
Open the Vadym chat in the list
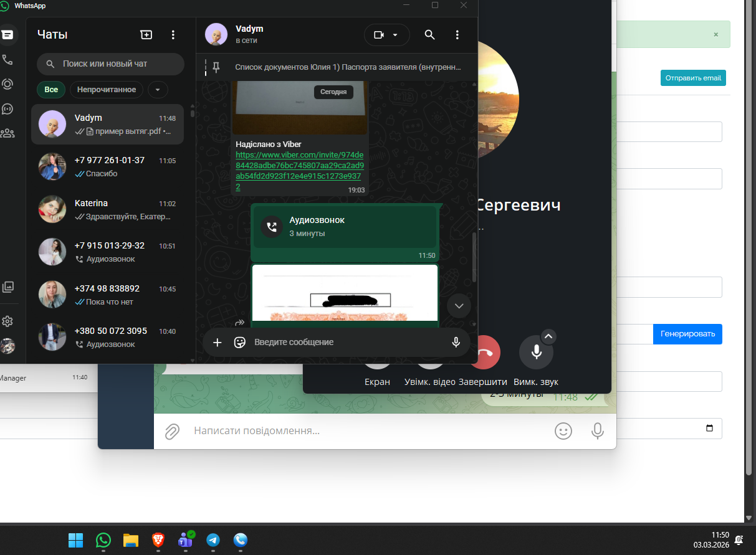tap(107, 124)
